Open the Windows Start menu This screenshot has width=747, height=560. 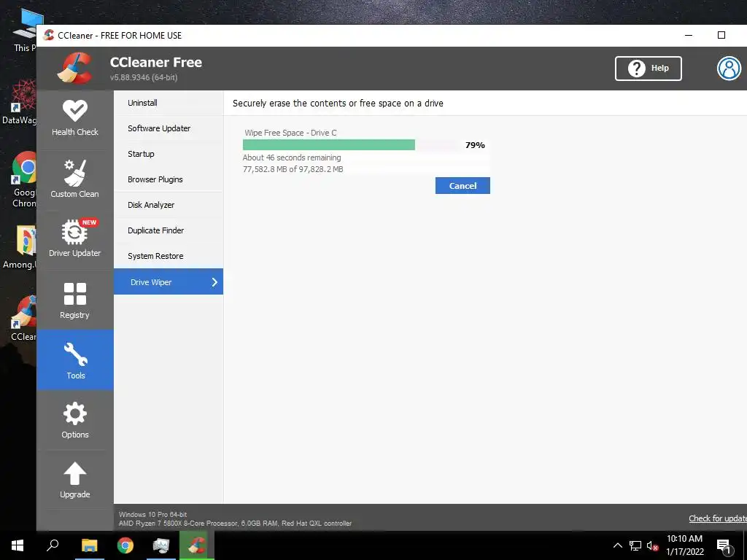(18, 545)
